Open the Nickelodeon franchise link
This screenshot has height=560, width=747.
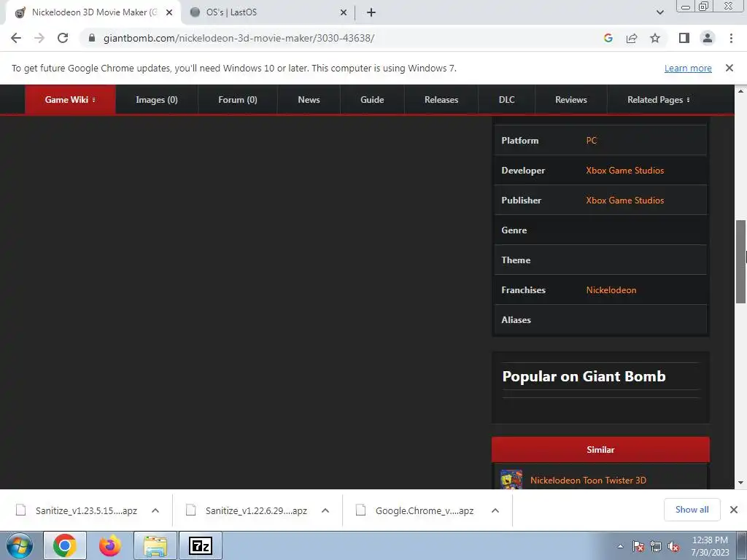611,290
